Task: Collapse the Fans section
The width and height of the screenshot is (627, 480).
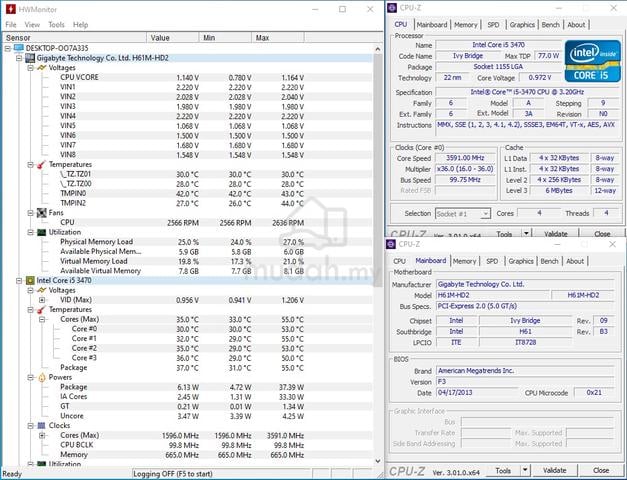Action: [31, 213]
